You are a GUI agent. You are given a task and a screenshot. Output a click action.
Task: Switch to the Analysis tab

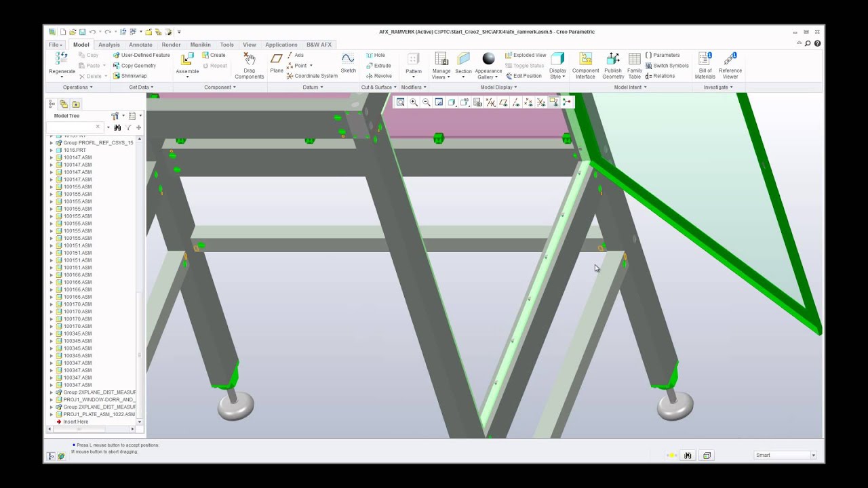(x=108, y=45)
